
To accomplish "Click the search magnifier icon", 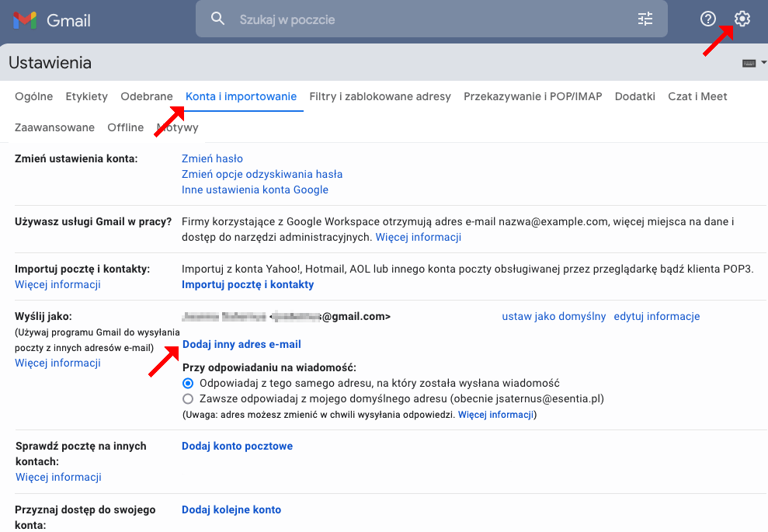I will (217, 19).
